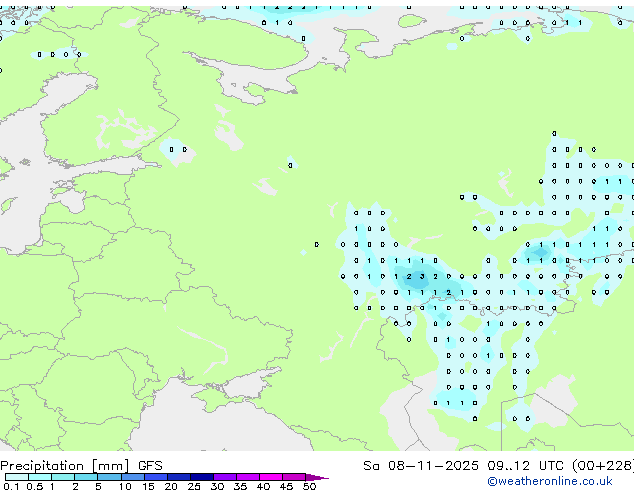
Task: Click the '0.5' legend scale label
Action: pyautogui.click(x=34, y=486)
